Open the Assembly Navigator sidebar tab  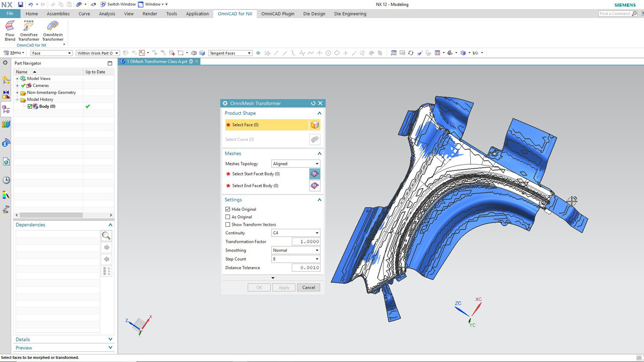pos(6,80)
